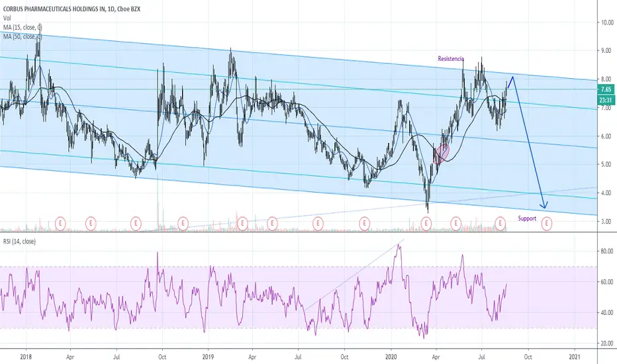The image size is (617, 364).
Task: Select the MA (15, close, 0) indicator legend
Action: click(23, 27)
